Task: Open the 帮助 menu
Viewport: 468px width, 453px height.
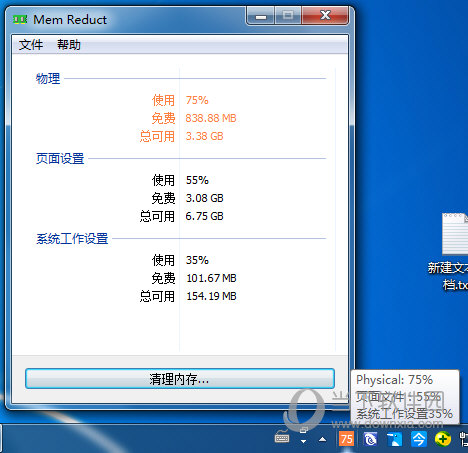Action: (69, 45)
